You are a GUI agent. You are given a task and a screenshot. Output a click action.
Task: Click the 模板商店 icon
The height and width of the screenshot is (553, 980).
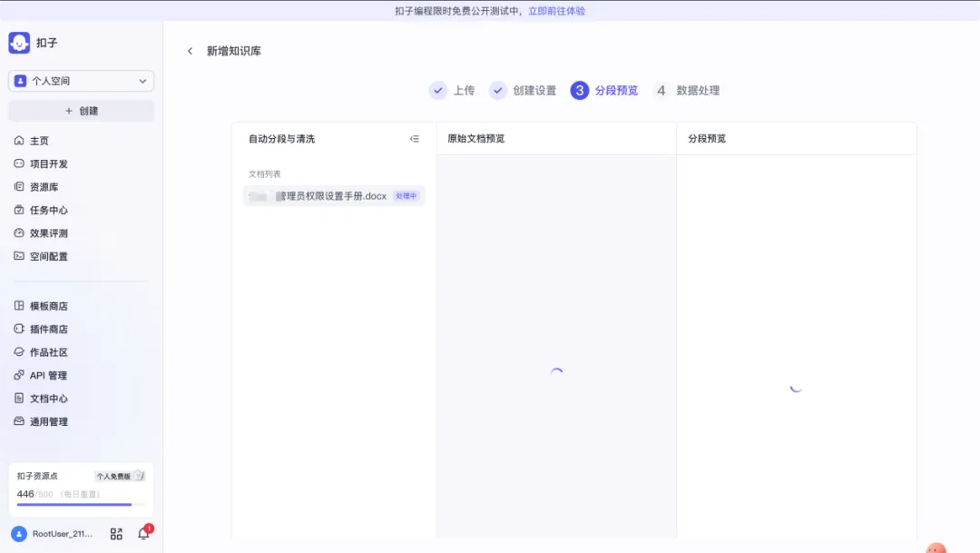(19, 305)
